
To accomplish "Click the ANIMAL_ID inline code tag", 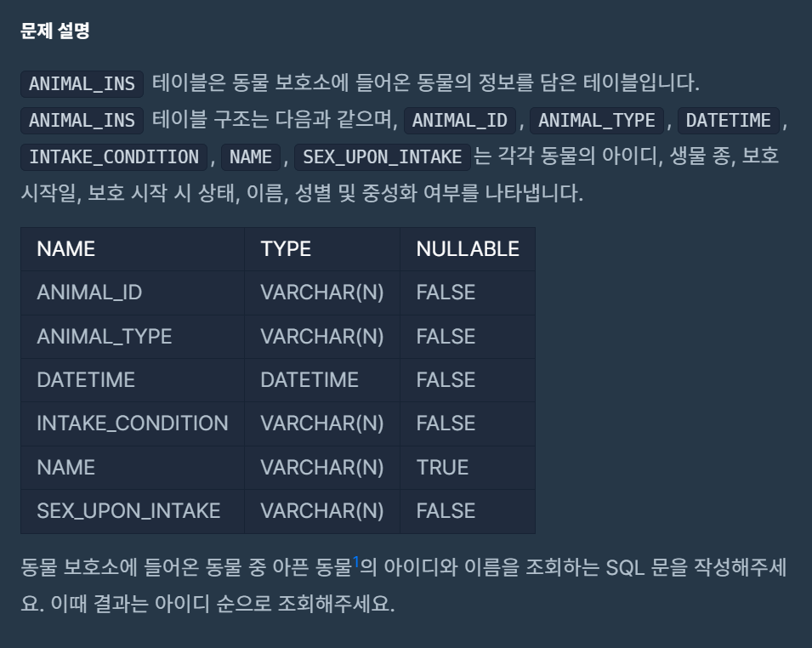I will (x=460, y=121).
